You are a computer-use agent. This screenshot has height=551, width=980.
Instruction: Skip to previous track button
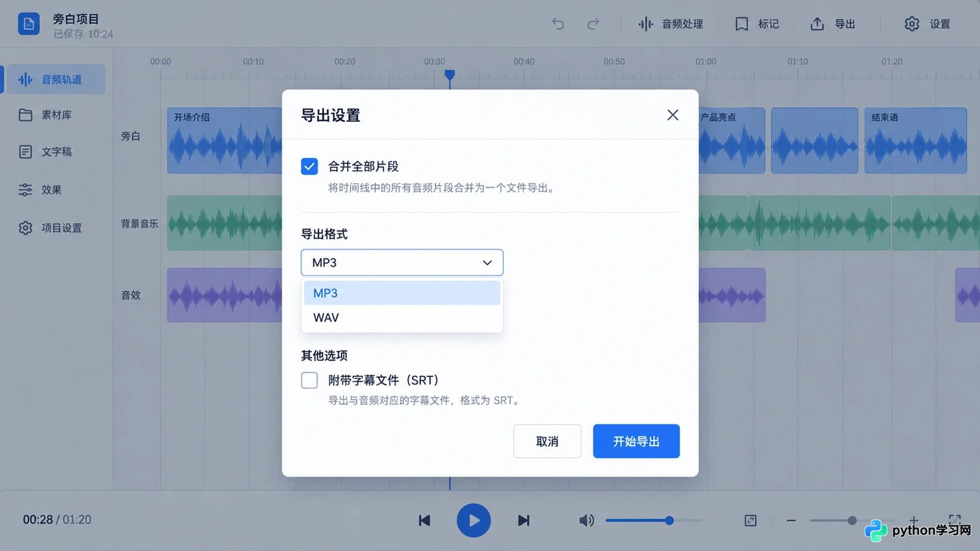425,520
